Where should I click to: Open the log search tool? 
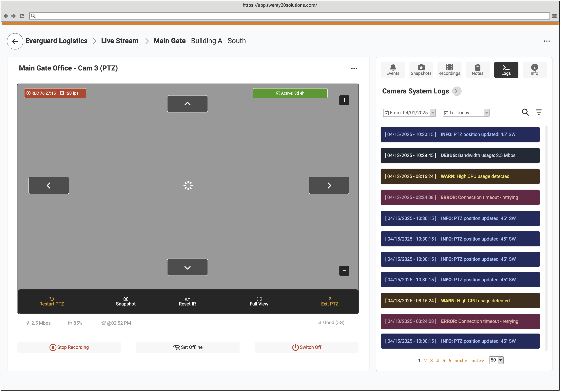525,112
